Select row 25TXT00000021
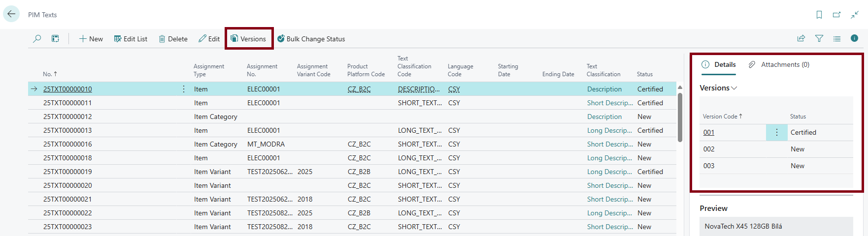This screenshot has height=236, width=868. click(x=352, y=199)
